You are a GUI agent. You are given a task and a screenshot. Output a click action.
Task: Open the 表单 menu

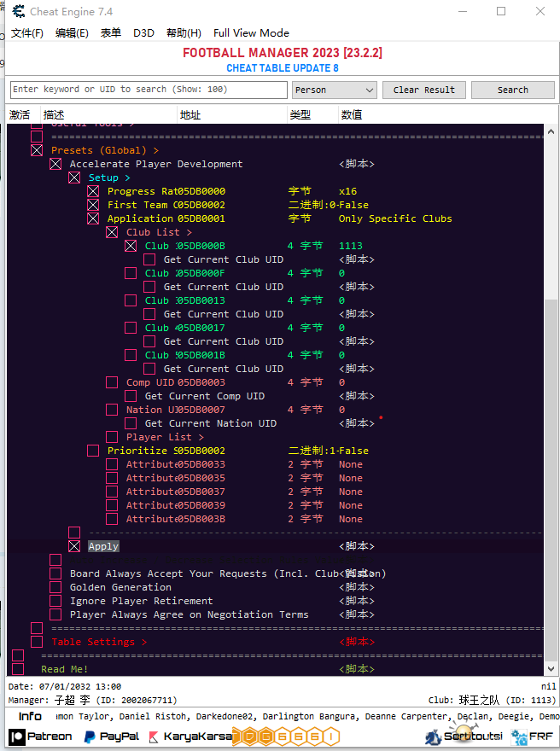pos(111,33)
